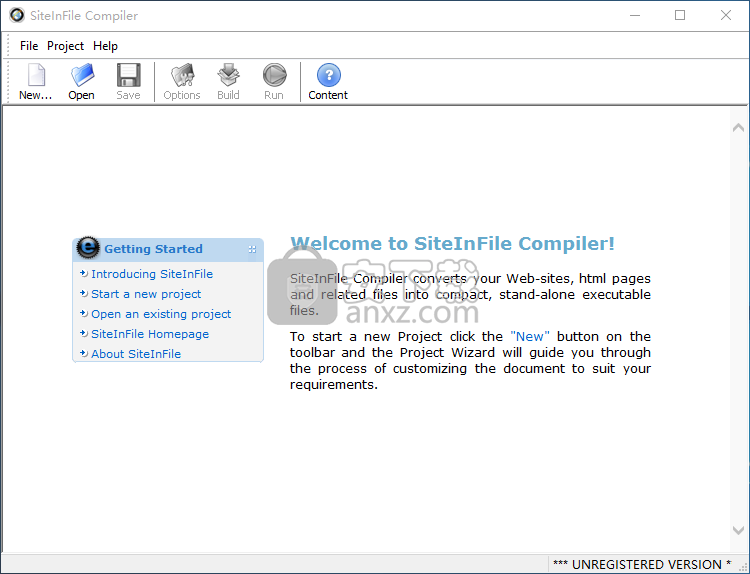Maximize the SiteInFile Compiler window
This screenshot has width=750, height=574.
tap(680, 15)
